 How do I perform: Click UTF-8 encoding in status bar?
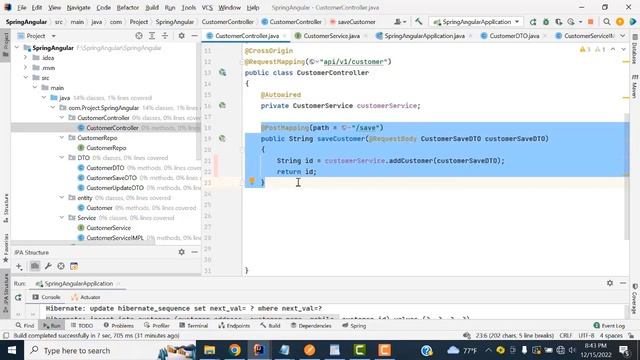pyautogui.click(x=586, y=336)
